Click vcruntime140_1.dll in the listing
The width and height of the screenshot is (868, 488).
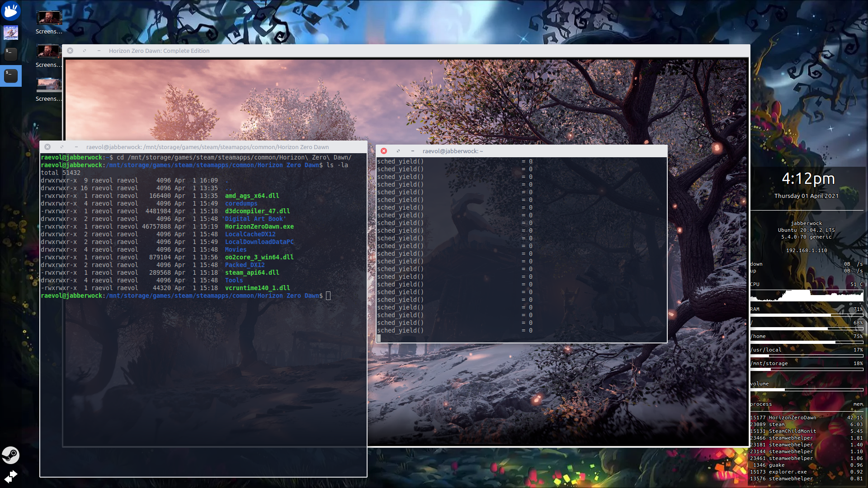pos(258,288)
